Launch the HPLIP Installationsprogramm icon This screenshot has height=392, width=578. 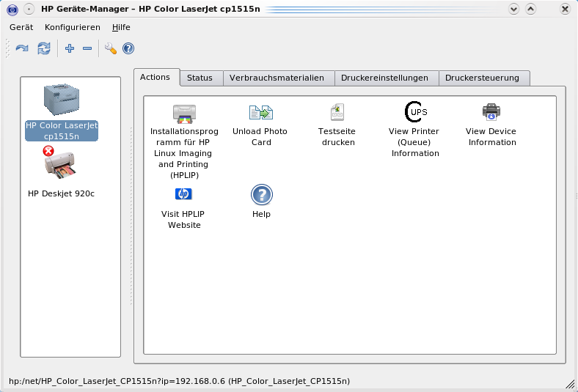click(184, 114)
